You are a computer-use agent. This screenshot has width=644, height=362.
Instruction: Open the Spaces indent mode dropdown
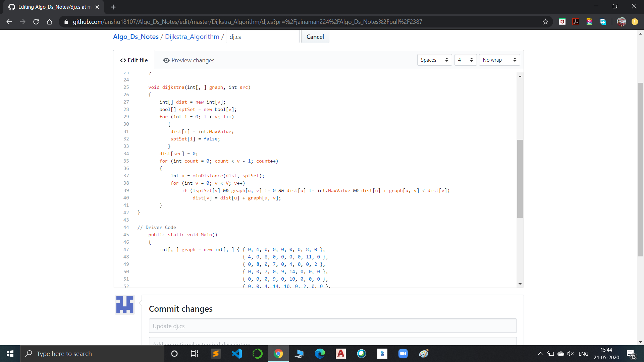434,60
